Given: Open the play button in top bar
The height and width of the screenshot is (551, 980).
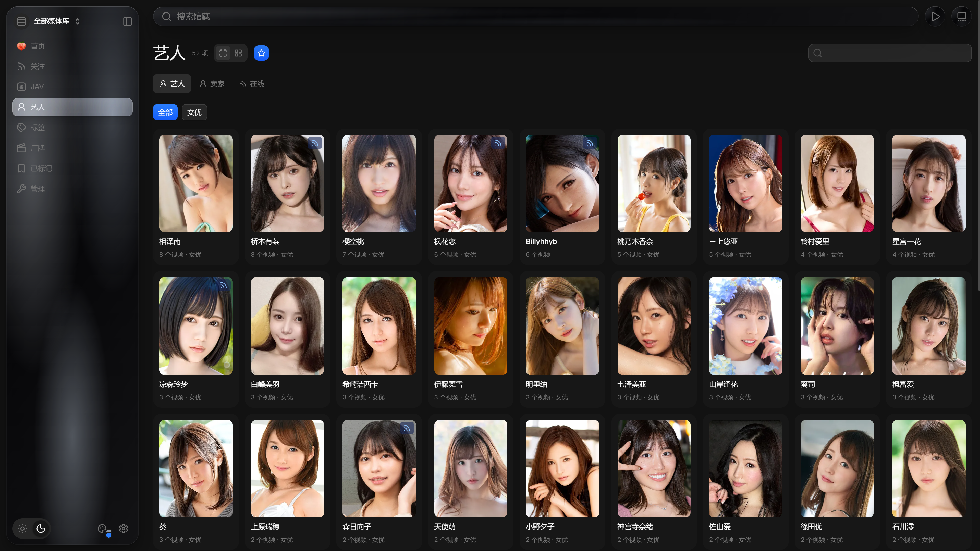Looking at the screenshot, I should point(935,16).
